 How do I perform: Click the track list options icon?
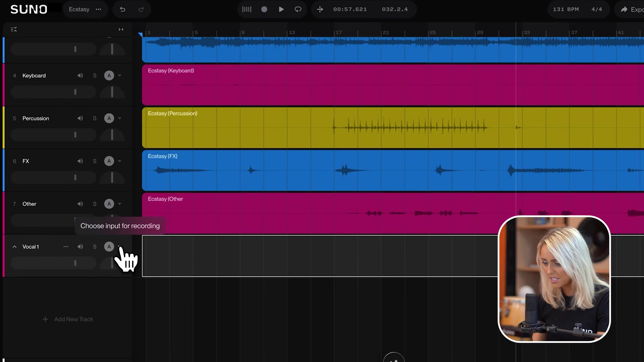(14, 29)
